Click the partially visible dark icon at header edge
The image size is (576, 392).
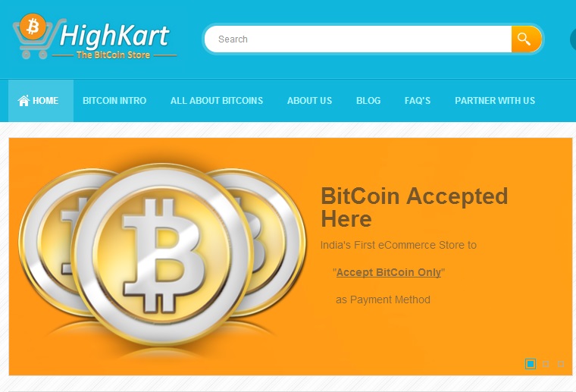[573, 39]
